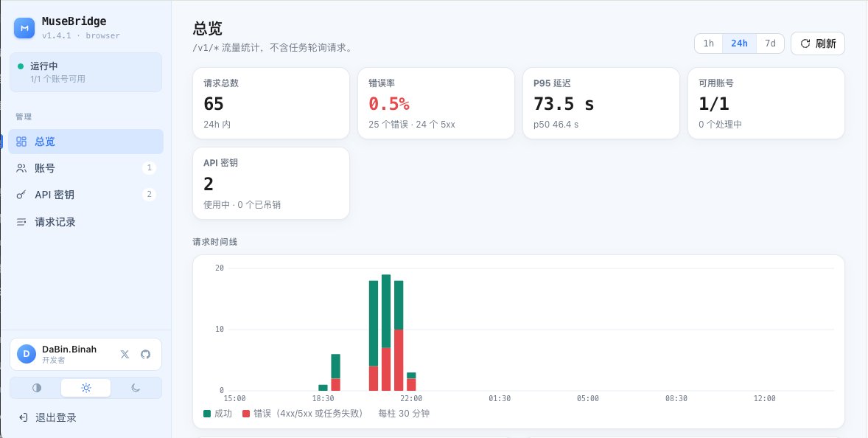The height and width of the screenshot is (438, 868).
Task: Click "使用中 · 0 个已吊销" in API 密钥 card
Action: click(242, 205)
